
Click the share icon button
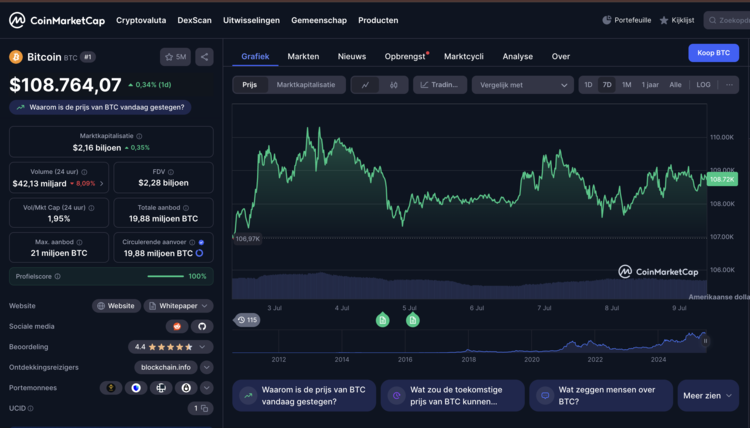(204, 57)
